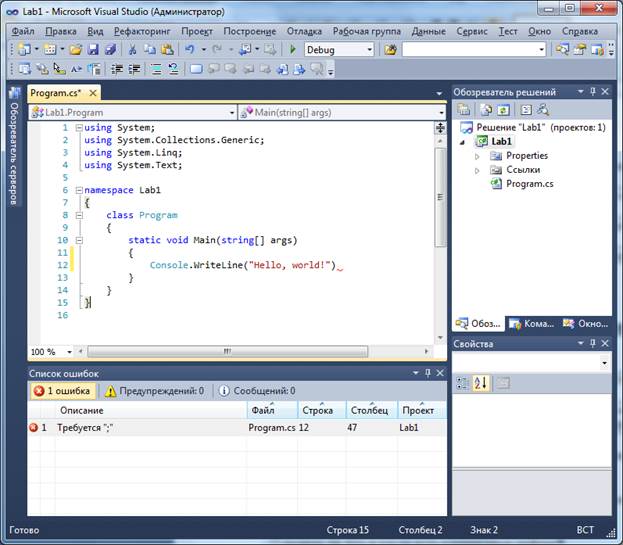Image resolution: width=623 pixels, height=545 pixels.
Task: Click the Save All icon
Action: click(x=110, y=50)
